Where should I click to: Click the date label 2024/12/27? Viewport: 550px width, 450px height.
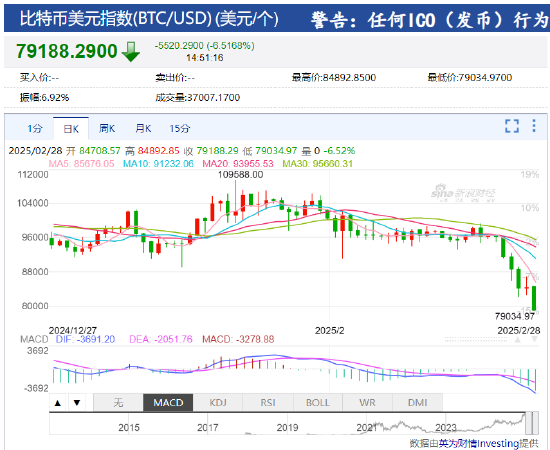click(x=73, y=330)
